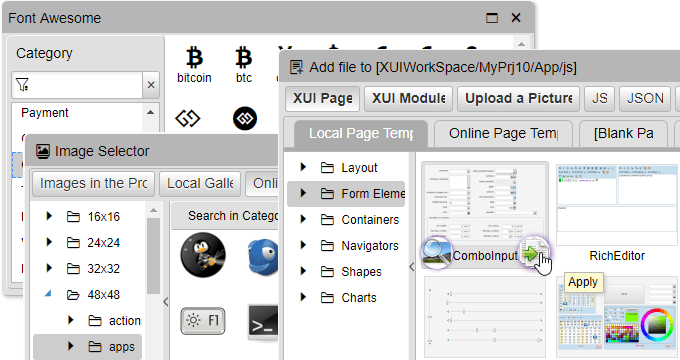
Task: Open Images in the Project tab
Action: pos(93,183)
